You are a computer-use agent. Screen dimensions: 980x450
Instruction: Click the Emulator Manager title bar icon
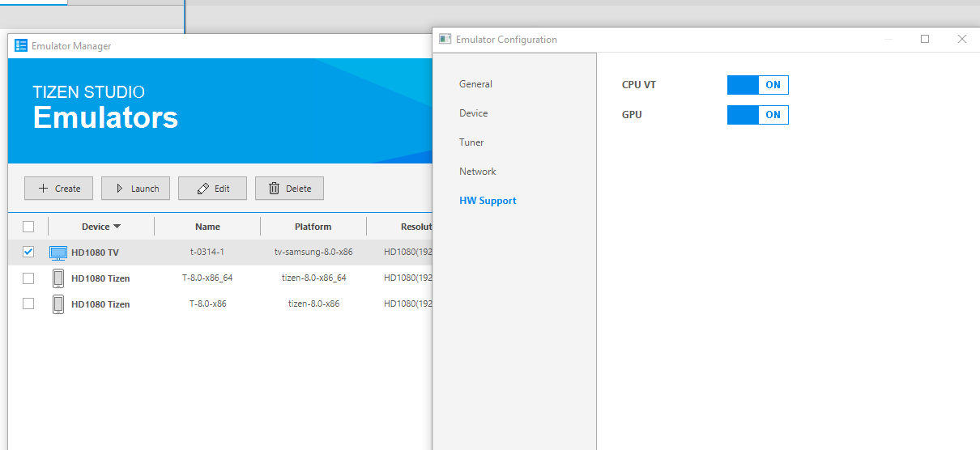(x=21, y=46)
